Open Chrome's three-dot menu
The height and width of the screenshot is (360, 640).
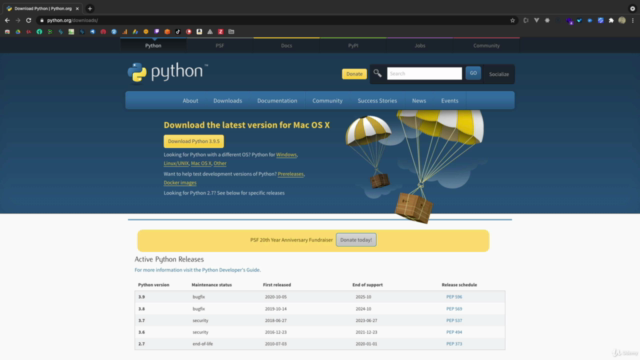633,20
